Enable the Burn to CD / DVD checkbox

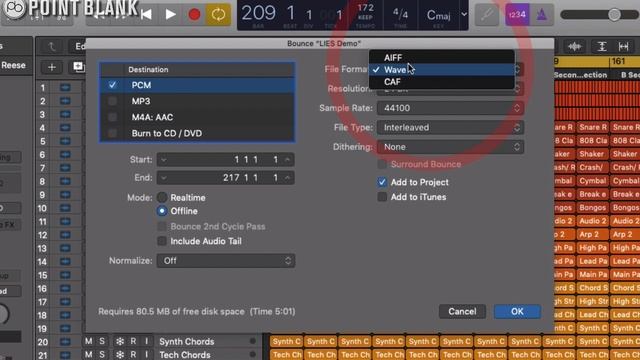[x=112, y=133]
